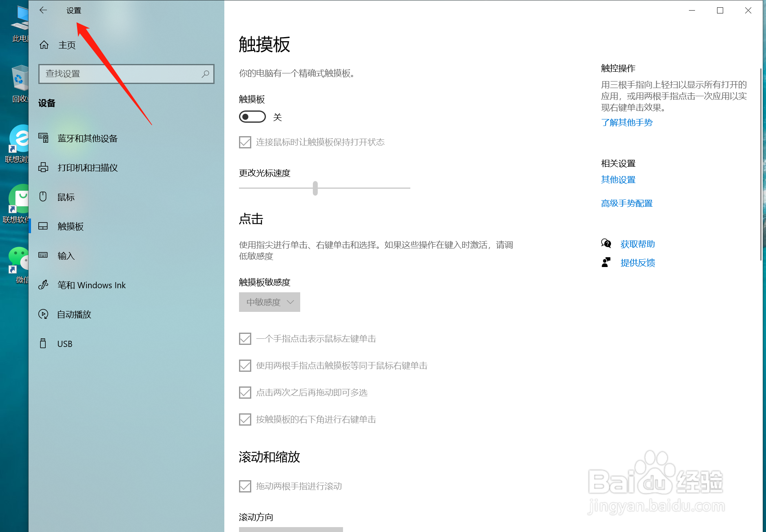Turn on the 触摸板 switch
The width and height of the screenshot is (766, 532).
(252, 117)
